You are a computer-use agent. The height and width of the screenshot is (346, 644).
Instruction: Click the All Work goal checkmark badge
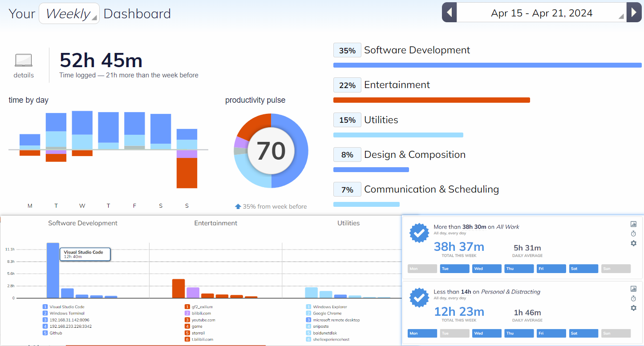pos(419,233)
